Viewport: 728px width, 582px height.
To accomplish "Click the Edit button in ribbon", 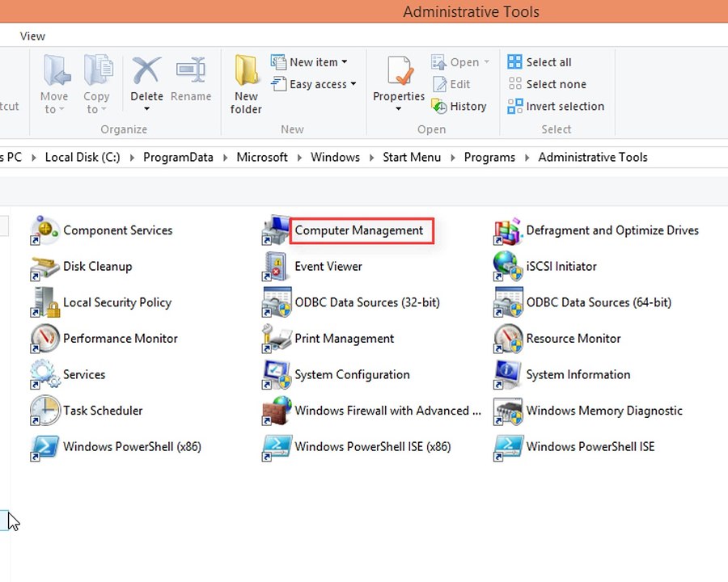I will click(451, 84).
